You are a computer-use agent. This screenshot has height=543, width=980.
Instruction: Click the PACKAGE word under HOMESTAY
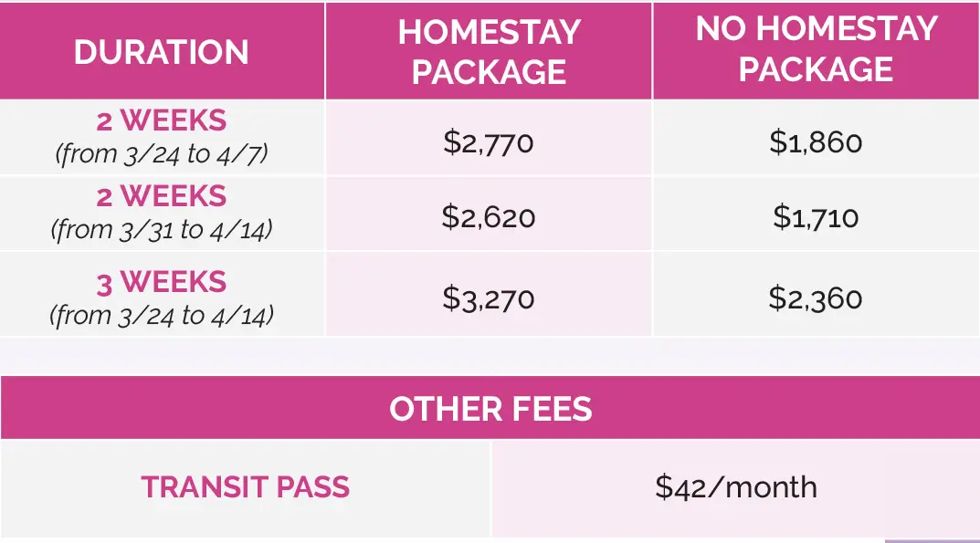490,72
